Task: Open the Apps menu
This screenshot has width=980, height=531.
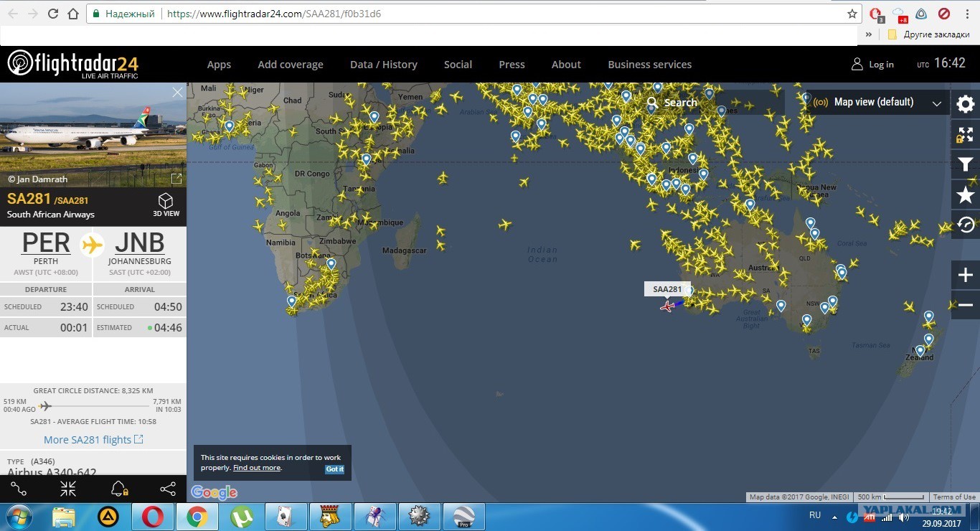Action: pyautogui.click(x=219, y=65)
